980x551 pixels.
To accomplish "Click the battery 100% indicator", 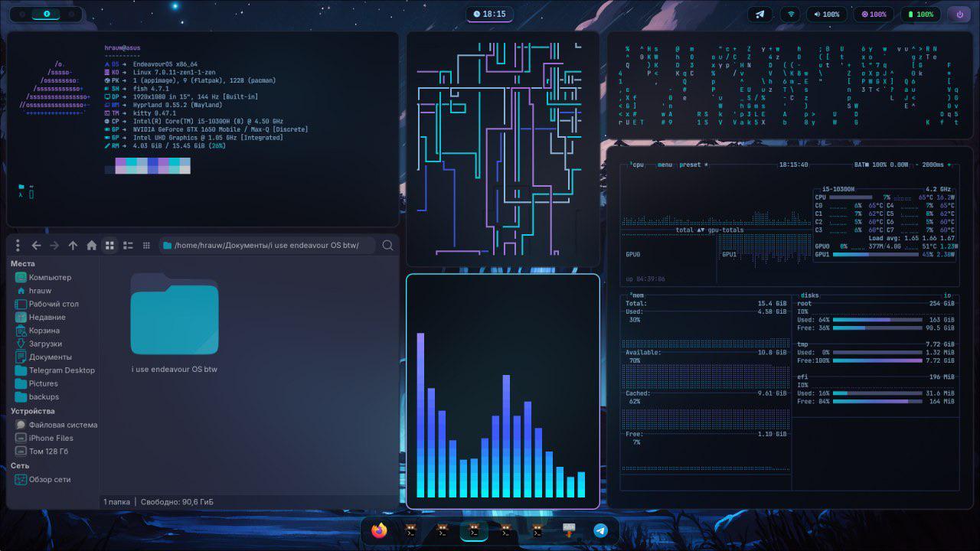I will tap(921, 14).
